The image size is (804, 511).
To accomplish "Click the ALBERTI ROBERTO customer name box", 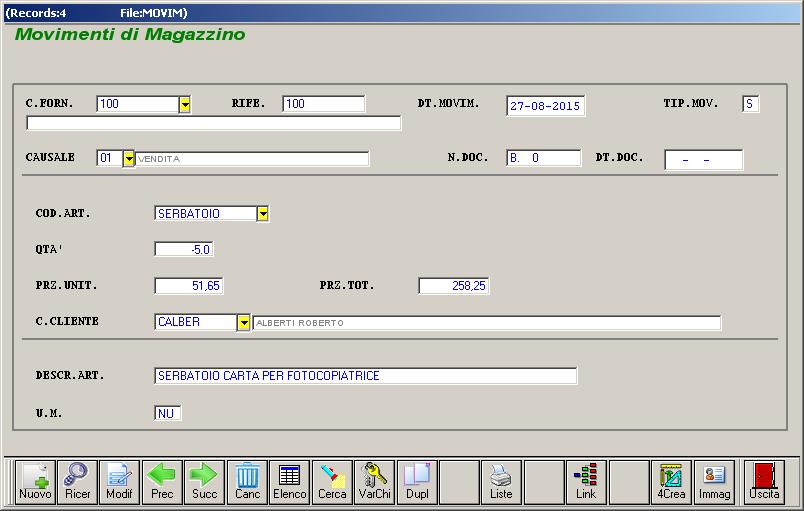I will (487, 323).
